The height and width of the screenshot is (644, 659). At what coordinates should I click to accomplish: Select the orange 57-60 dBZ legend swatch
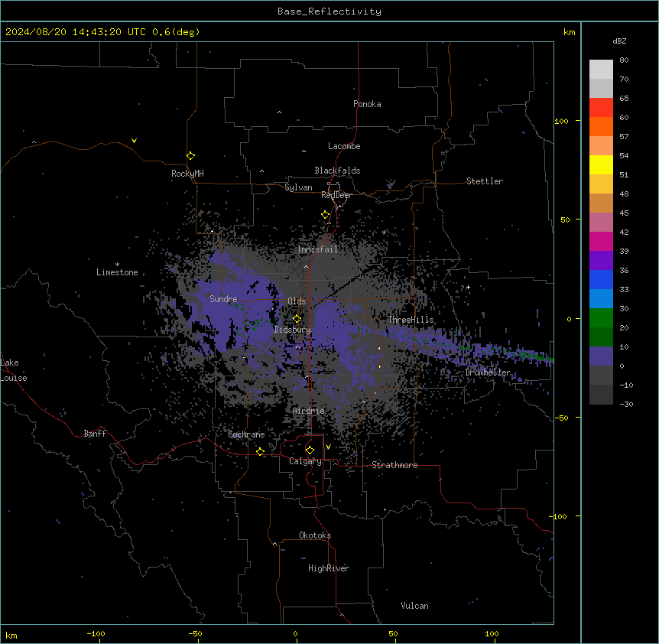point(601,126)
